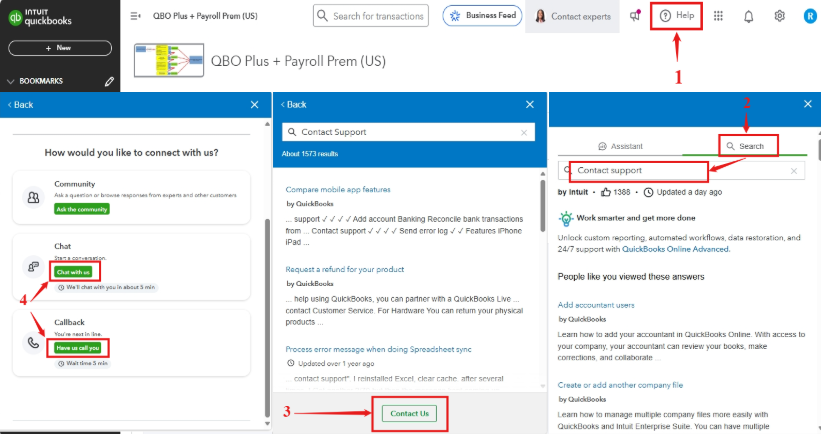
Task: Click the Contact Us button
Action: 409,414
